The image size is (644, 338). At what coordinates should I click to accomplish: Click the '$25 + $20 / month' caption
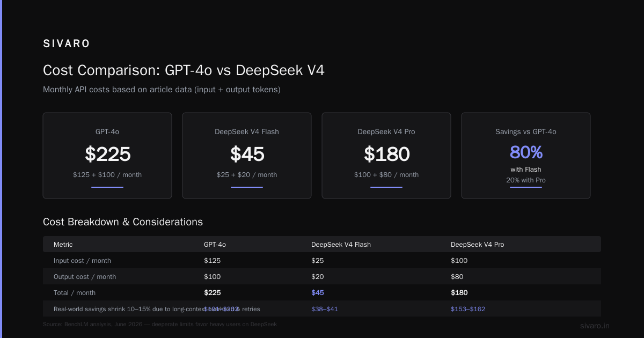(247, 175)
